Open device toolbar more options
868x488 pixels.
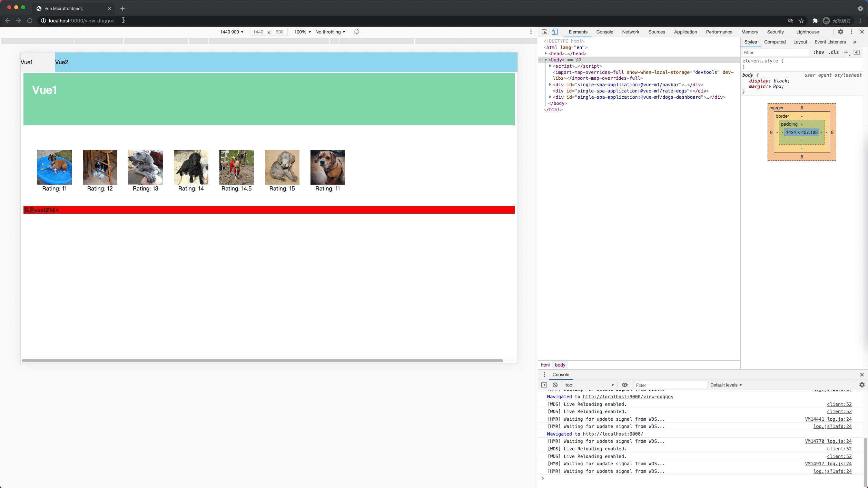coord(531,32)
